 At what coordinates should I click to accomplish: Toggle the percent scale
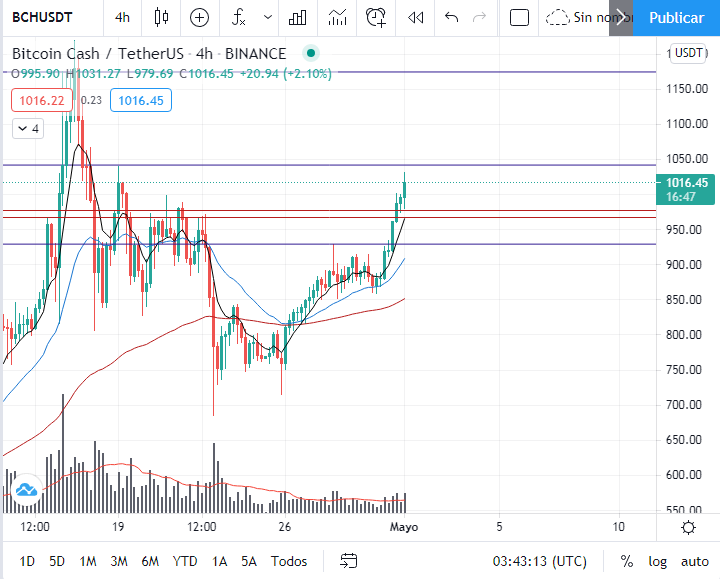click(627, 561)
